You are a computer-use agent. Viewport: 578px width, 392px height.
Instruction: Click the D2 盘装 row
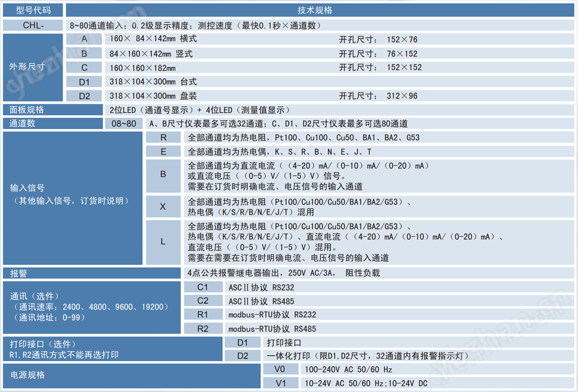pos(84,96)
